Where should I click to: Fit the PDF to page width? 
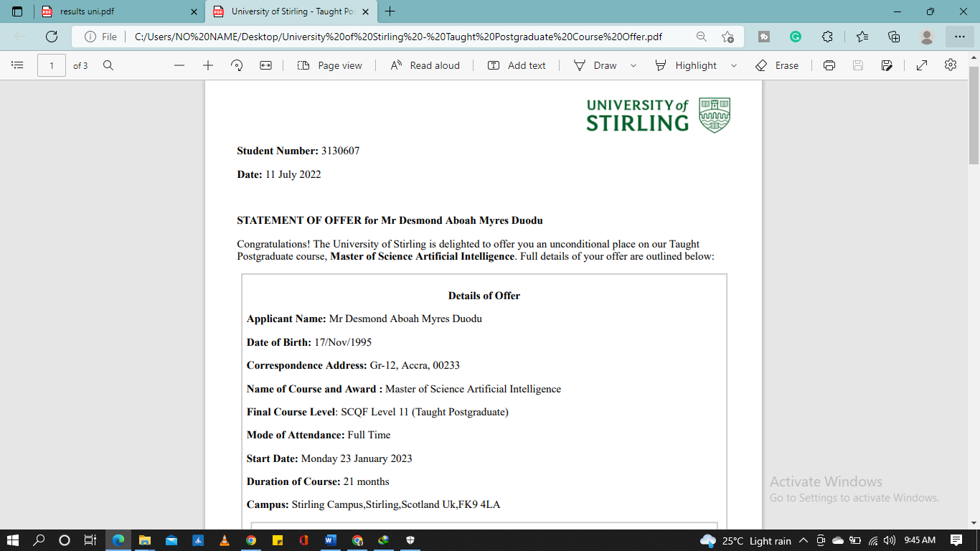[x=265, y=65]
